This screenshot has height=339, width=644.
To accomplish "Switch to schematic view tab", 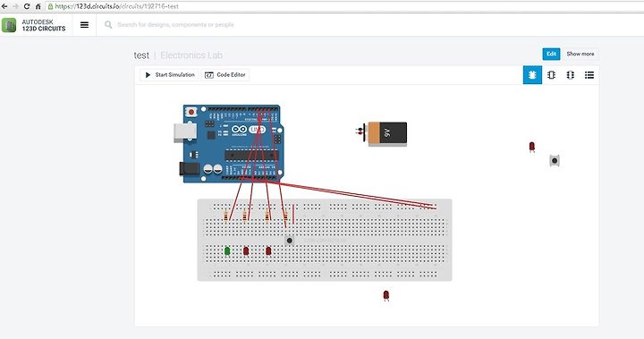I will pyautogui.click(x=551, y=75).
